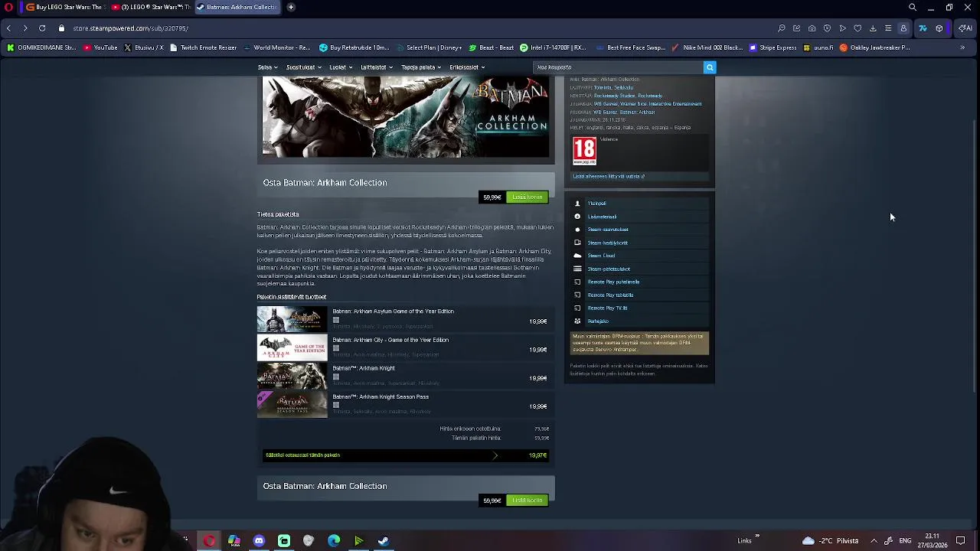980x551 pixels.
Task: Show hidden tray icons chevron
Action: coord(874,541)
